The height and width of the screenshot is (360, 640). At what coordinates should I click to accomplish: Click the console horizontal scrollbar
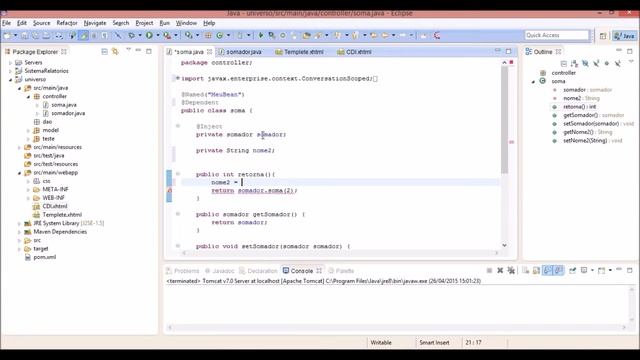(397, 327)
